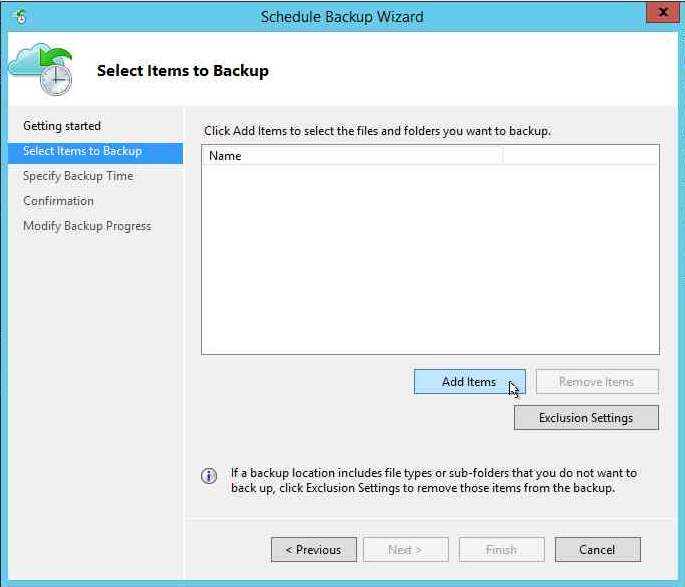
Task: Select the Select Items to Backup step
Action: pos(95,152)
